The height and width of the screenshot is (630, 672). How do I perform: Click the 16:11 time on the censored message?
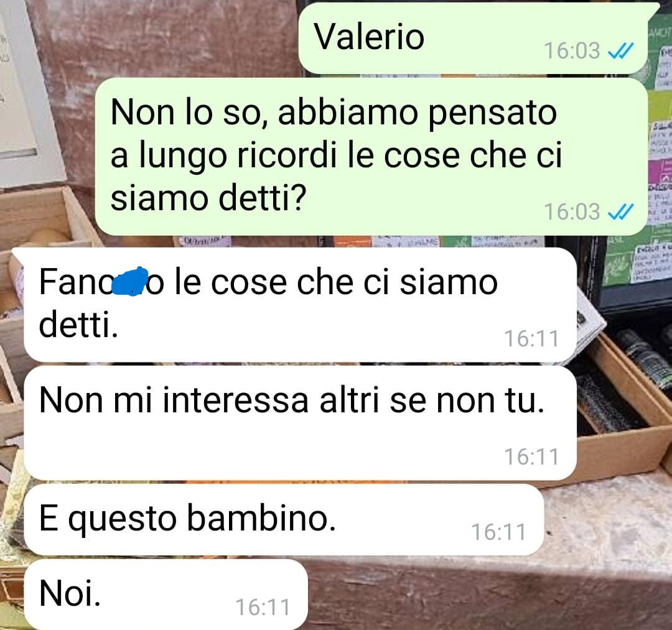531,339
